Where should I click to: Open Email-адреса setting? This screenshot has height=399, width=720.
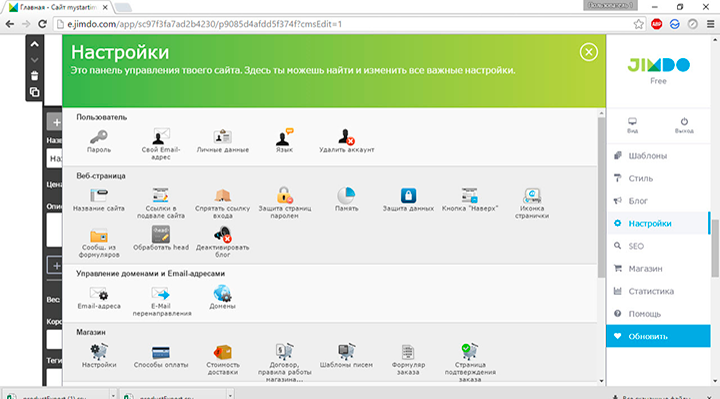[99, 297]
